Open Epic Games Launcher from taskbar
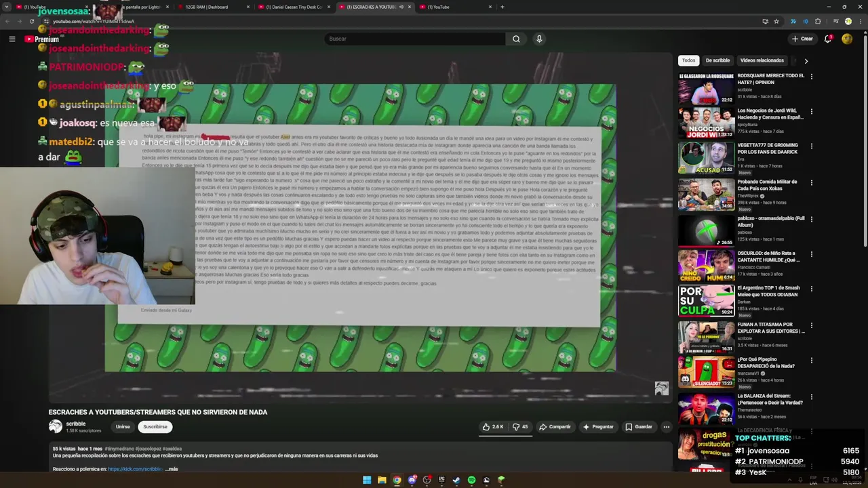The height and width of the screenshot is (488, 868). [441, 480]
